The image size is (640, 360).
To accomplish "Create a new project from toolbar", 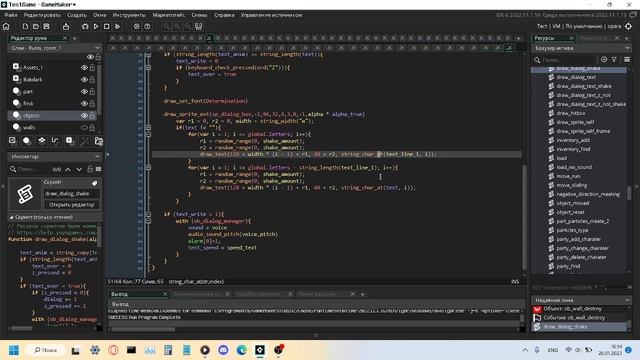I will 25,27.
